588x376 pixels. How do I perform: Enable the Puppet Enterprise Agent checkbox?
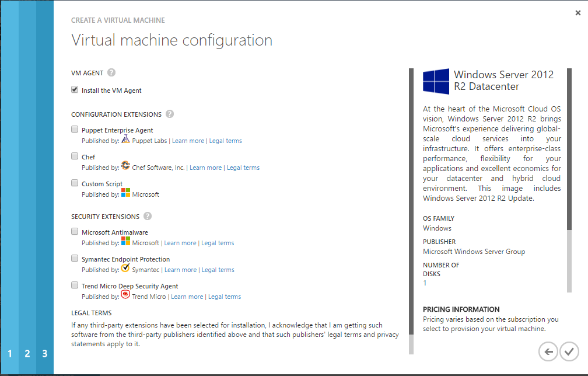pos(75,130)
